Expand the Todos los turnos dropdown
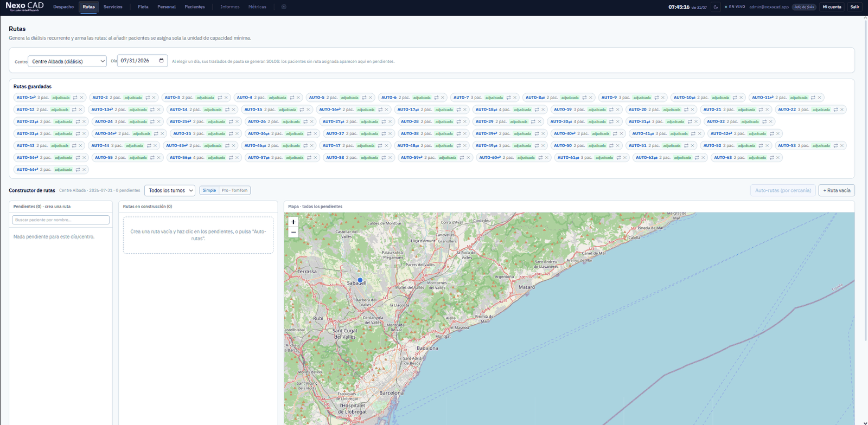868x425 pixels. tap(170, 190)
